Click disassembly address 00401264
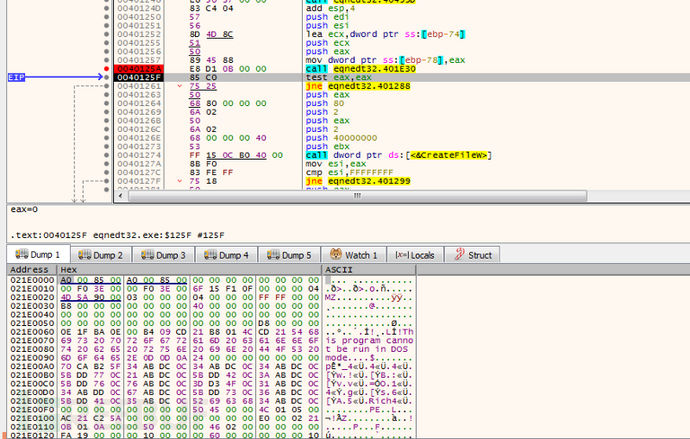The height and width of the screenshot is (439, 690). point(139,103)
